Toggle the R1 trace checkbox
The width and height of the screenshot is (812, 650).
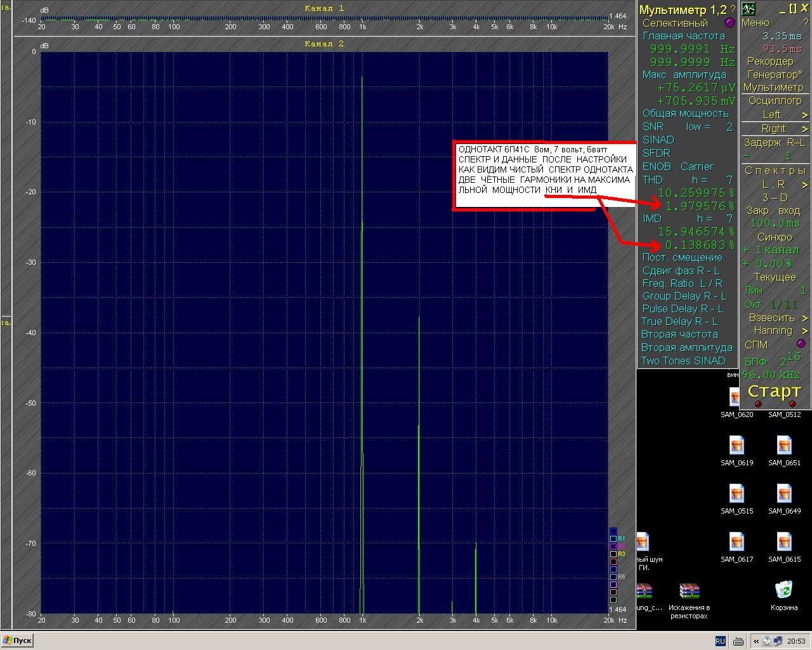pos(613,539)
